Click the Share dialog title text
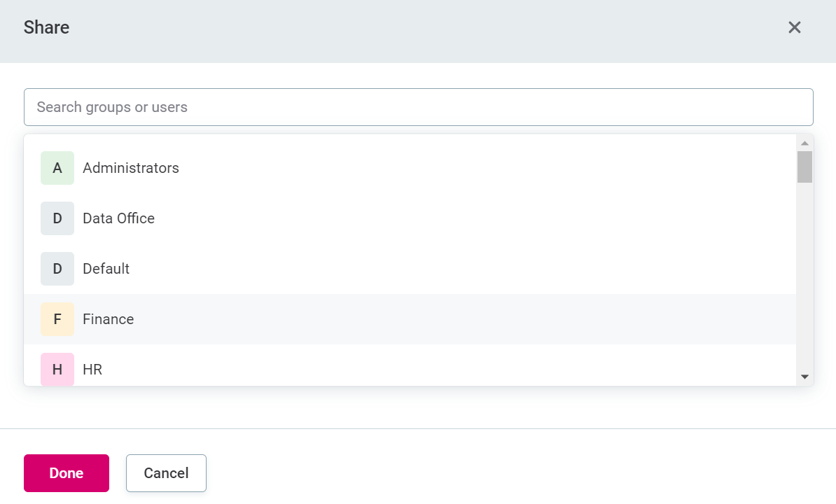The width and height of the screenshot is (836, 504). (46, 27)
